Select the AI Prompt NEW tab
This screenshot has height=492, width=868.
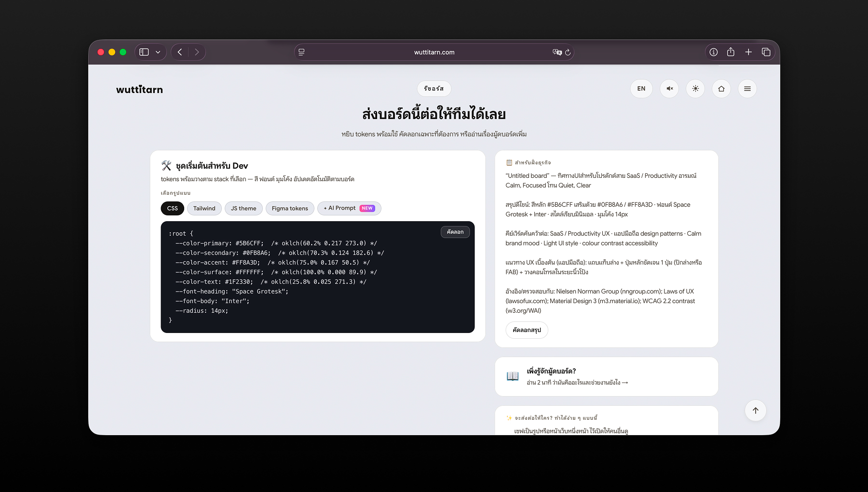(x=349, y=208)
